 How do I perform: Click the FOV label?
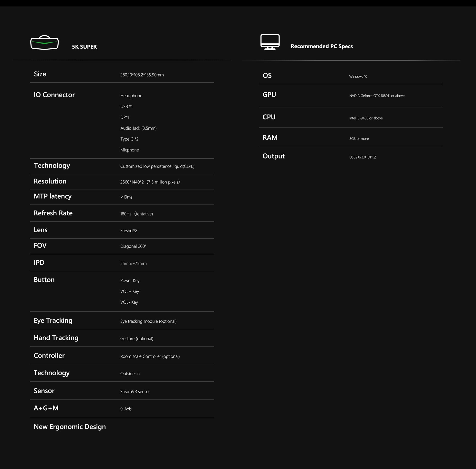[40, 245]
